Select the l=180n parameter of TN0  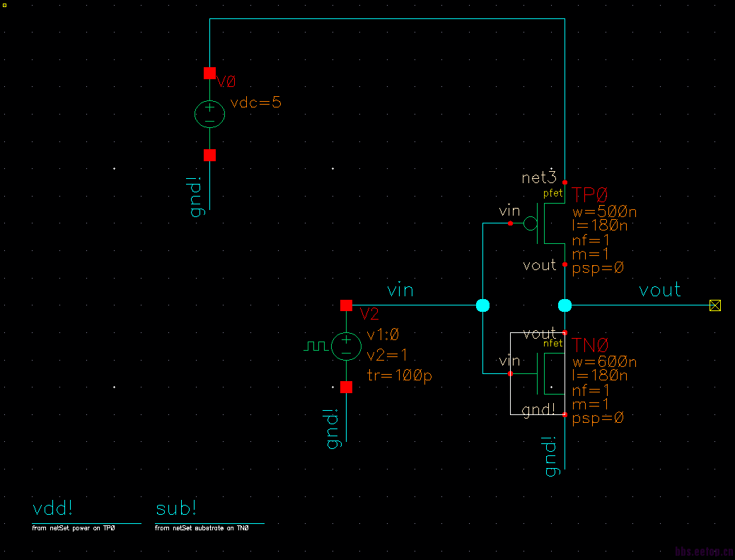[x=600, y=376]
